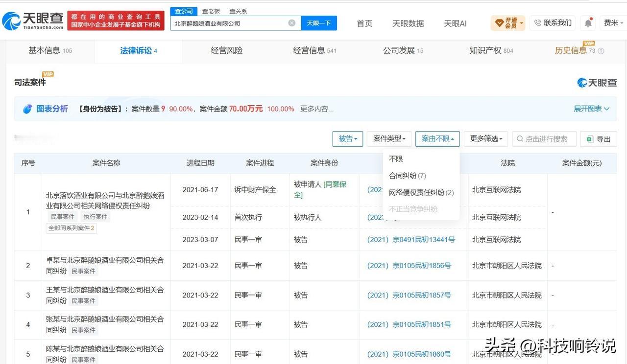Select the 查关系 search mode tab
This screenshot has width=627, height=364.
[x=238, y=11]
